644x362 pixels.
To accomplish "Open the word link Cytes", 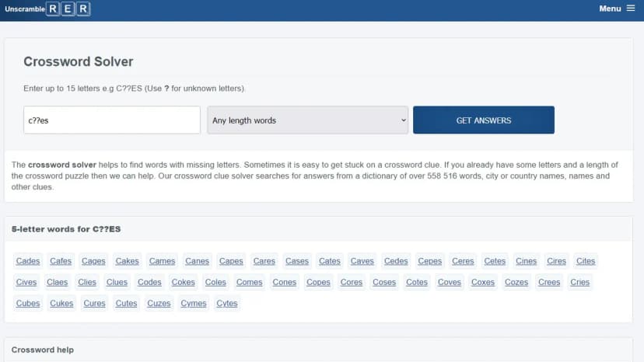I will tap(226, 303).
